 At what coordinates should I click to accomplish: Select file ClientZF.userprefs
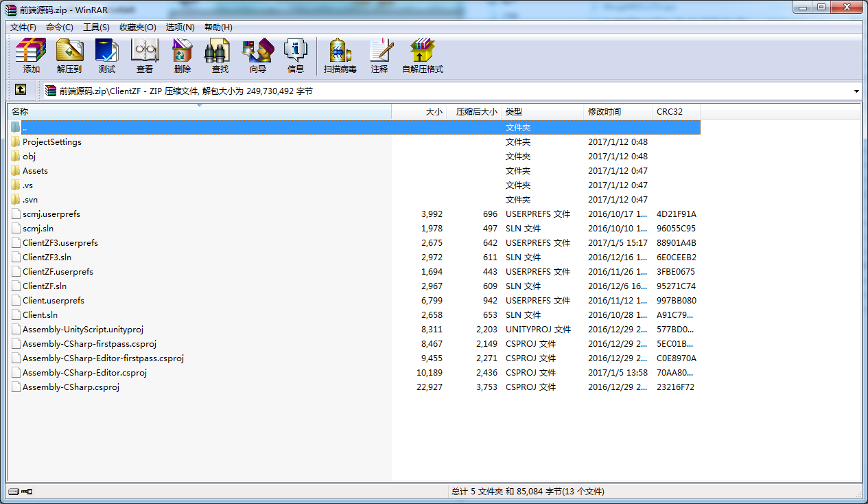(x=58, y=271)
